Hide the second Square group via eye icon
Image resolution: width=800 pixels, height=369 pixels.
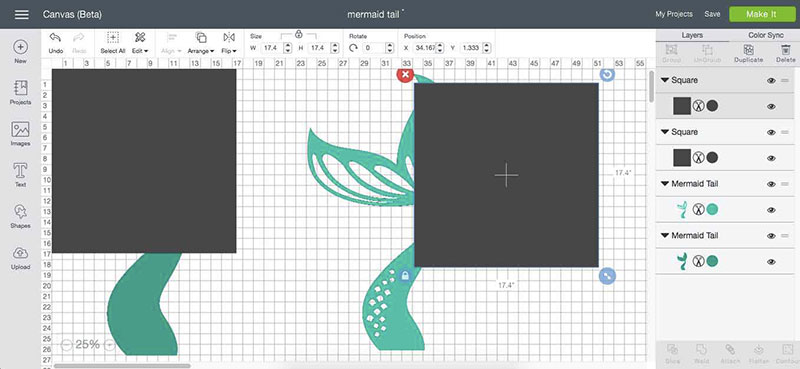771,132
